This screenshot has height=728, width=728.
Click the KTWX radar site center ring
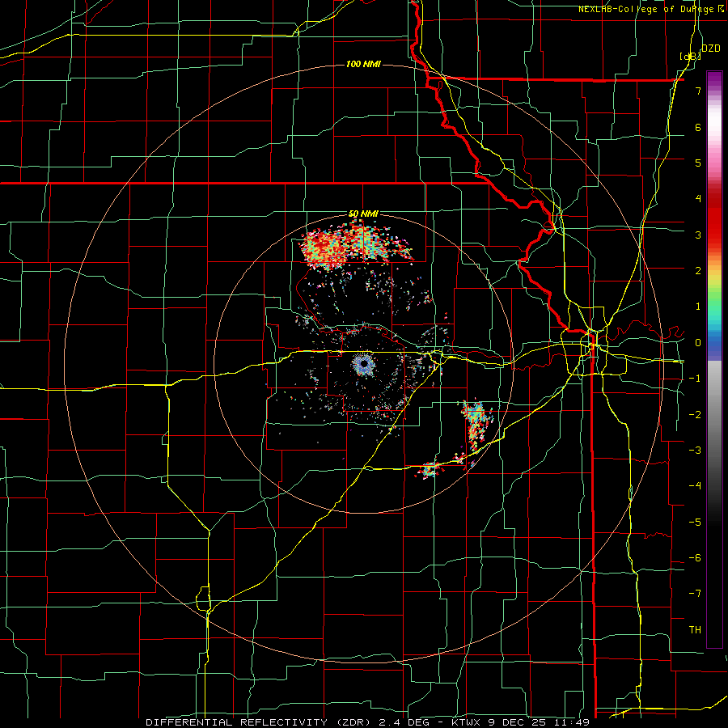click(x=363, y=365)
